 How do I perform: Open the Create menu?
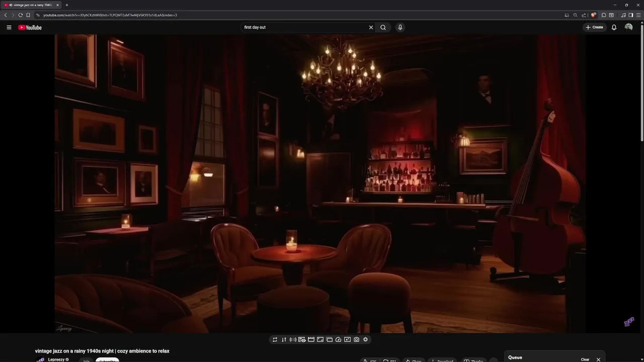click(x=594, y=28)
